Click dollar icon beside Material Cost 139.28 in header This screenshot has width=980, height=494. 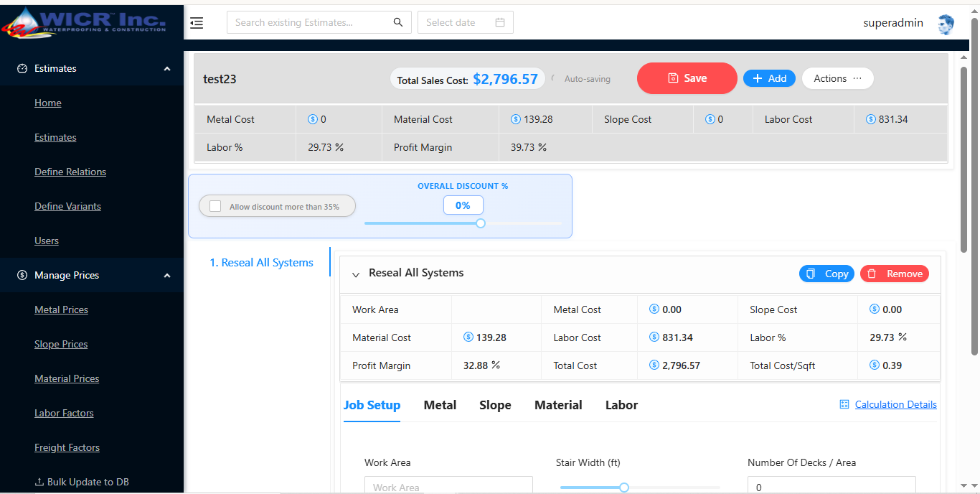click(515, 119)
